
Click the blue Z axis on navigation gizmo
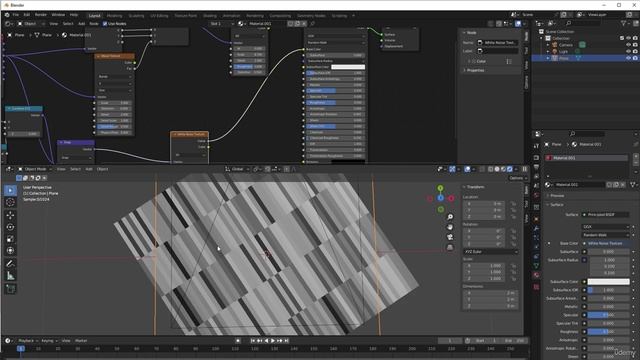point(440,198)
